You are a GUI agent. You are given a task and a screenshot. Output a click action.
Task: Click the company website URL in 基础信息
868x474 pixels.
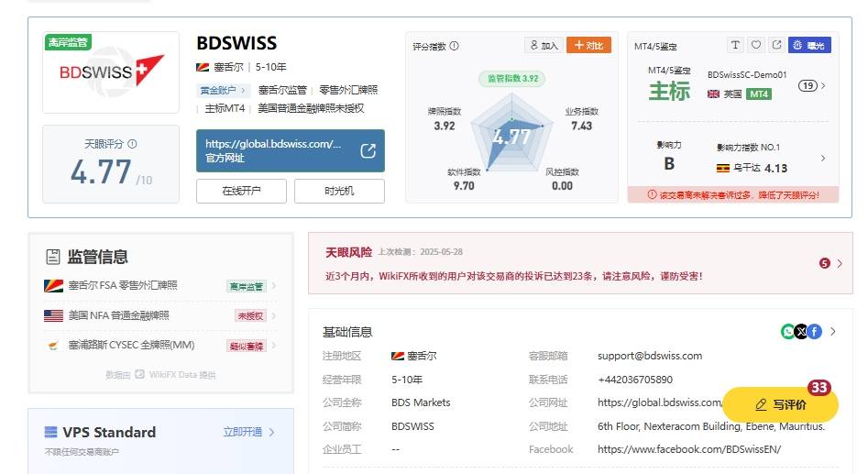[x=660, y=402]
